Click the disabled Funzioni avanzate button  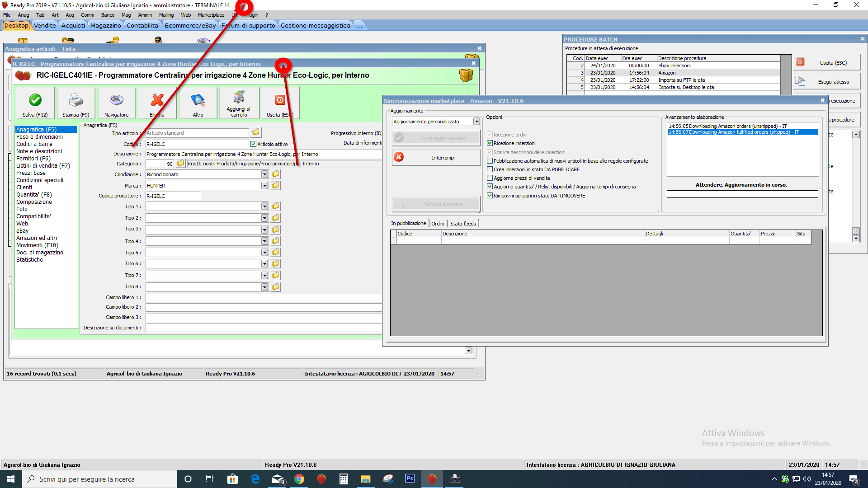click(436, 204)
